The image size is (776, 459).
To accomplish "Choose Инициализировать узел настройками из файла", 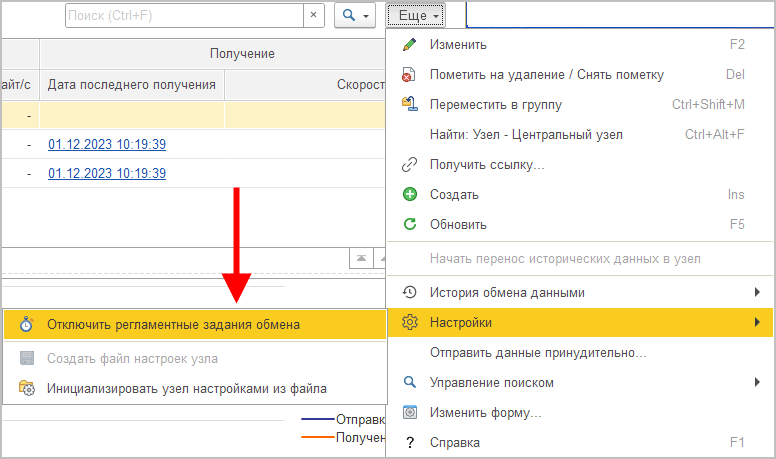I will pos(186,388).
